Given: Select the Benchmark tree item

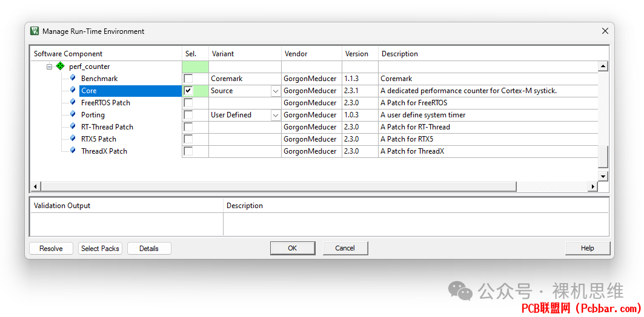Looking at the screenshot, I should coord(99,78).
